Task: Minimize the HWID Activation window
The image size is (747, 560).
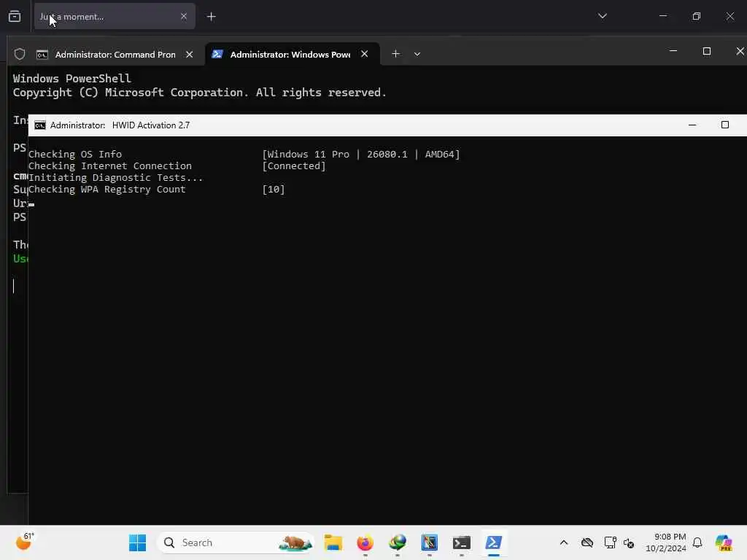Action: coord(692,125)
